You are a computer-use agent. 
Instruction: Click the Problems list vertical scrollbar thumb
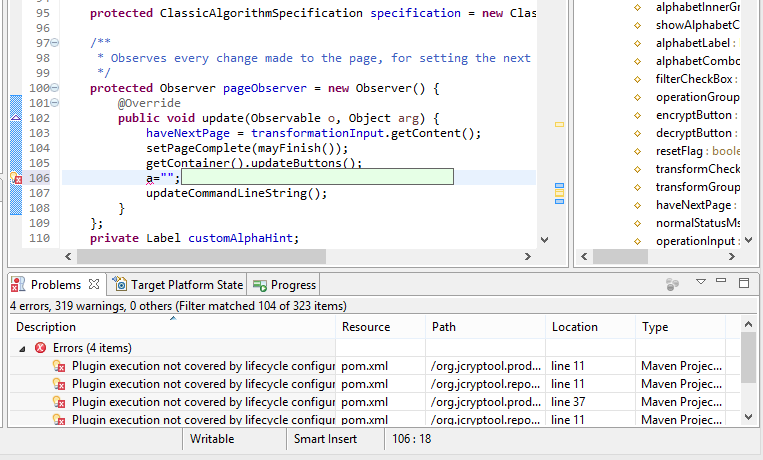point(748,357)
